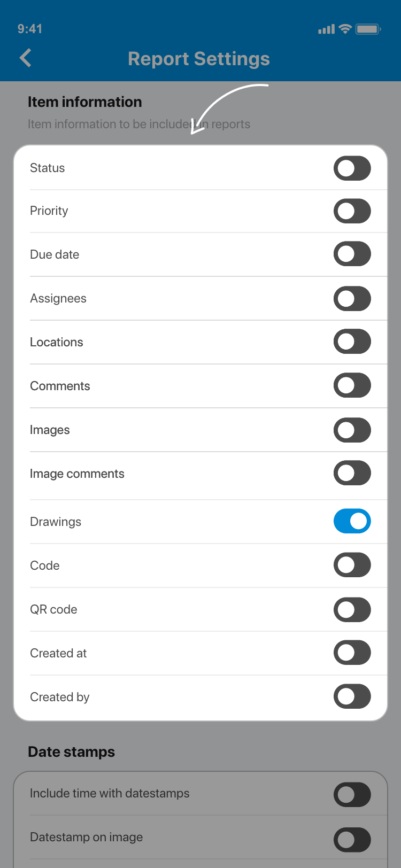Turn on the Priority switch

pyautogui.click(x=352, y=211)
